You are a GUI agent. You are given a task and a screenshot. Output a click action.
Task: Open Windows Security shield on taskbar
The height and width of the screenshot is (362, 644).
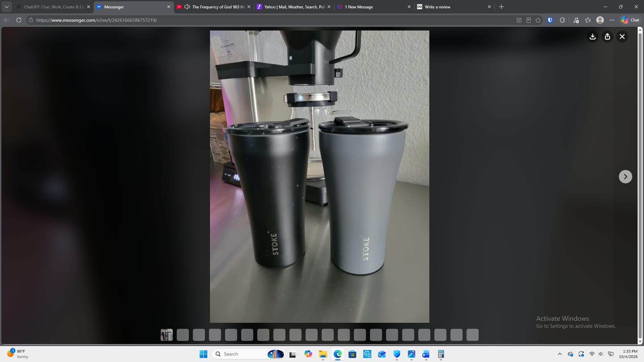(x=397, y=354)
